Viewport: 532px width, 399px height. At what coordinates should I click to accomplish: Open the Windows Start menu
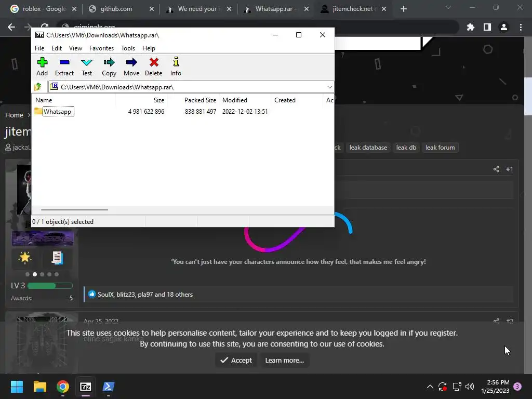(17, 387)
